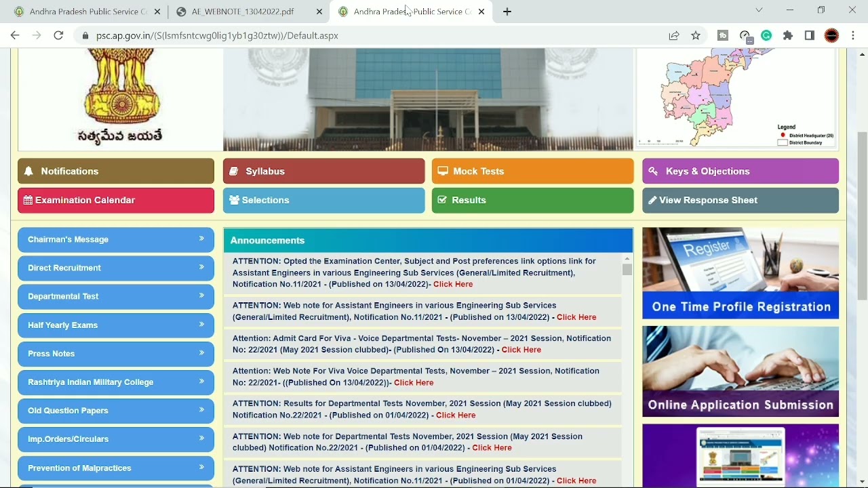Screen dimensions: 868x488
Task: View site information lock icon
Action: pyautogui.click(x=85, y=35)
